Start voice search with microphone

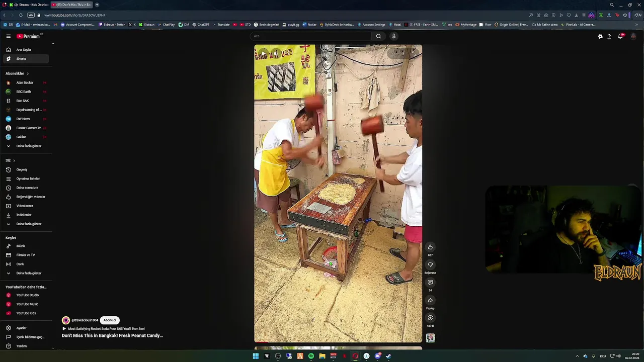point(394,36)
